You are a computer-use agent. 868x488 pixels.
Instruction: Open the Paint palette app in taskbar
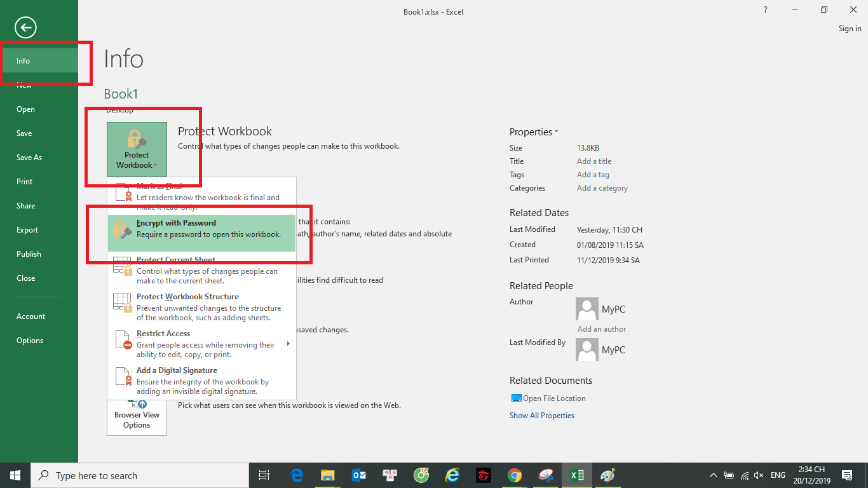pos(608,475)
